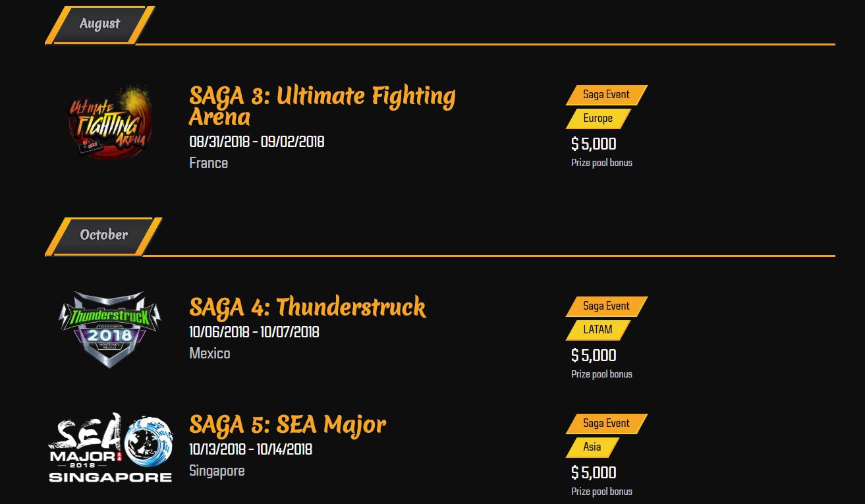Screen dimensions: 865x504
Task: Collapse the Saga Event label for SAGA 5
Action: [x=605, y=423]
